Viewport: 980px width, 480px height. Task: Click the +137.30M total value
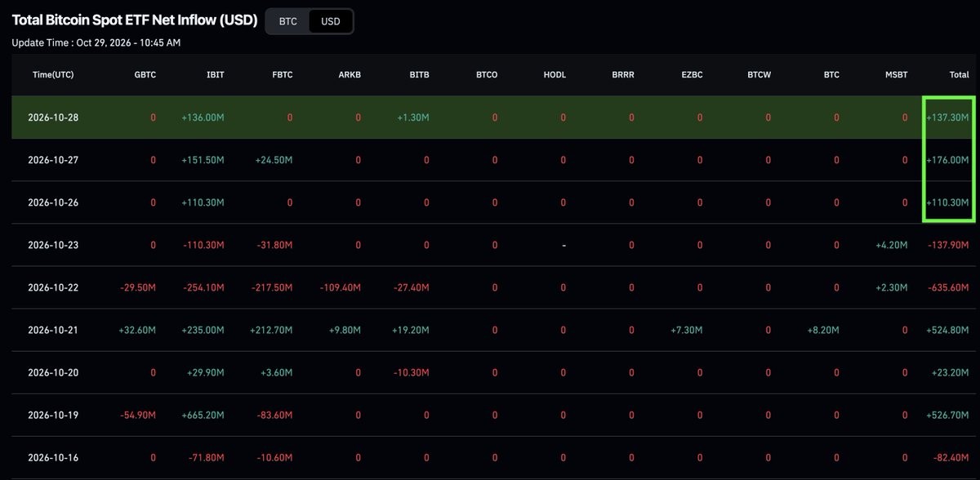point(947,118)
